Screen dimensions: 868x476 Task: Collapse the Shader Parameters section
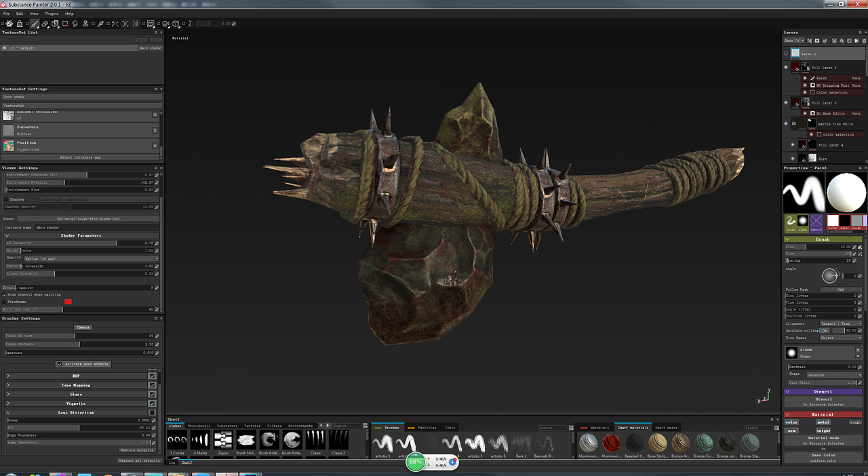coord(7,235)
